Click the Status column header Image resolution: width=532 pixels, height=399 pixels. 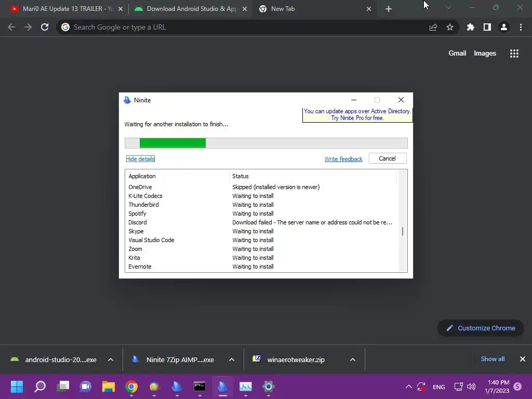pyautogui.click(x=313, y=176)
